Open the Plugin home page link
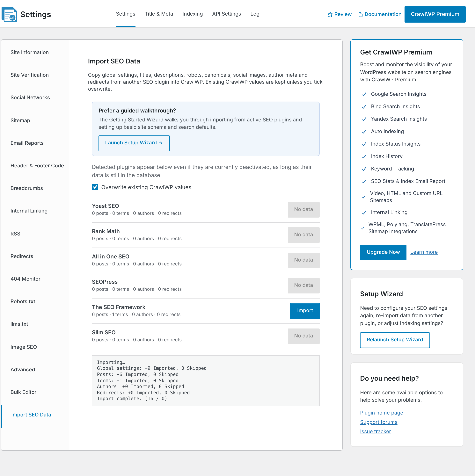Viewport: 475px width, 476px height. click(x=381, y=413)
